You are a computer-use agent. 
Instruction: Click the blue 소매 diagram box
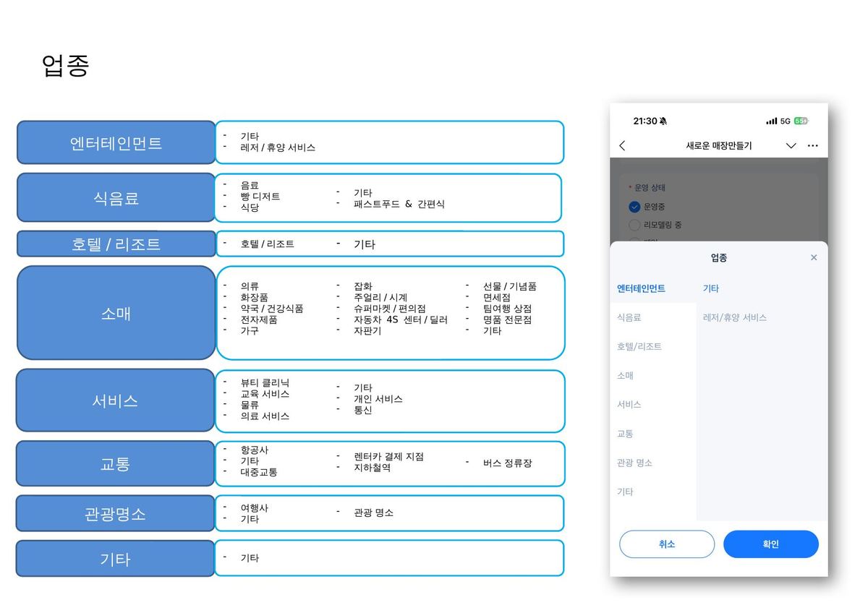click(x=116, y=313)
